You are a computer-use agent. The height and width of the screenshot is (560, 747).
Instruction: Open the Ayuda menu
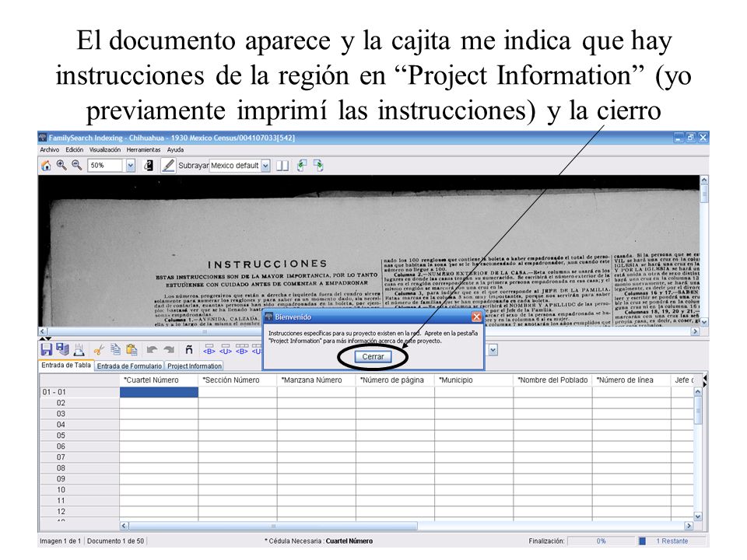click(175, 149)
